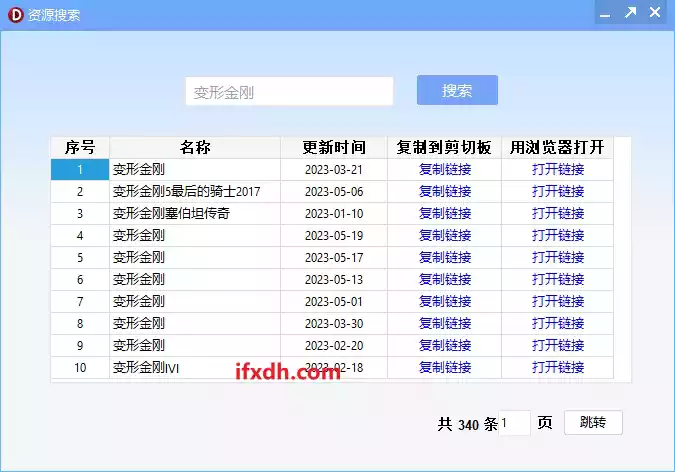This screenshot has height=472, width=675.
Task: Click the name 变形金刚IVI
Action: 146,367
